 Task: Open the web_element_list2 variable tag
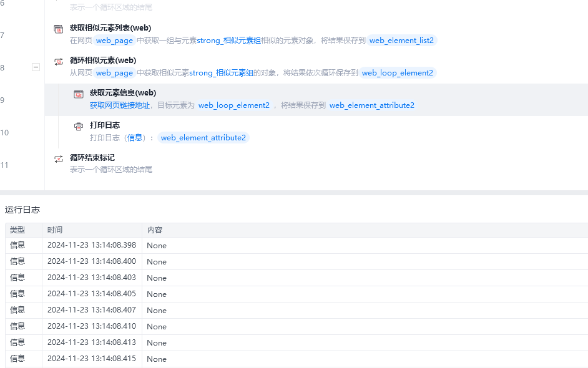[401, 41]
